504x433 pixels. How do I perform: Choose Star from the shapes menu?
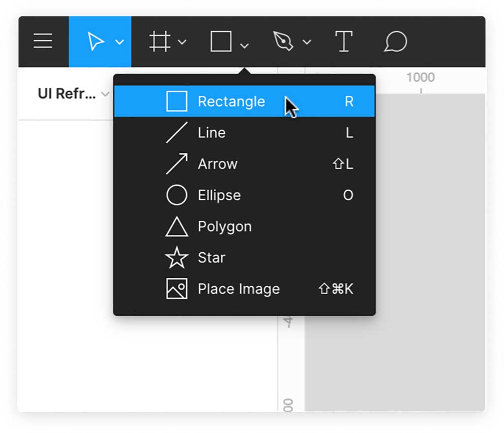pyautogui.click(x=244, y=257)
